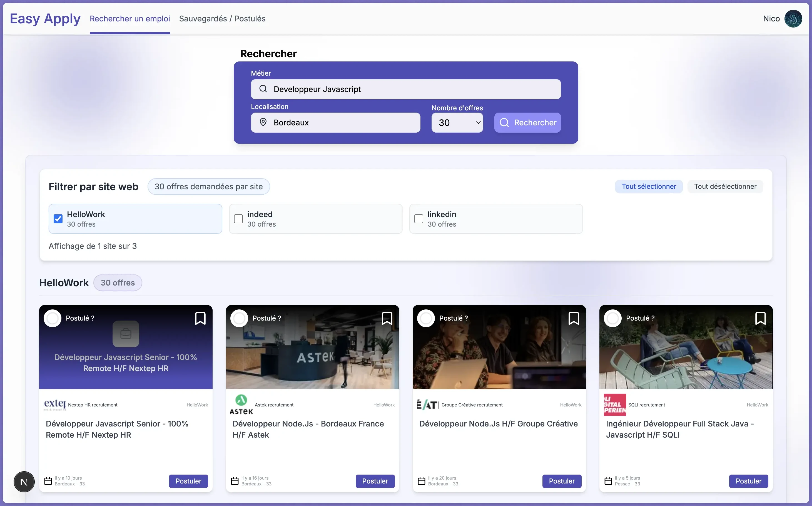Click the location pin icon beside Bordeaux
This screenshot has width=812, height=506.
pyautogui.click(x=263, y=122)
